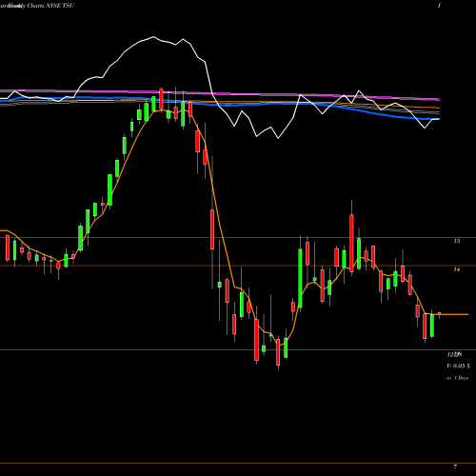Viewport: 476px width, 476px height.
Task: Click the 'V: 0.95 X' volume text
Action: point(459,367)
